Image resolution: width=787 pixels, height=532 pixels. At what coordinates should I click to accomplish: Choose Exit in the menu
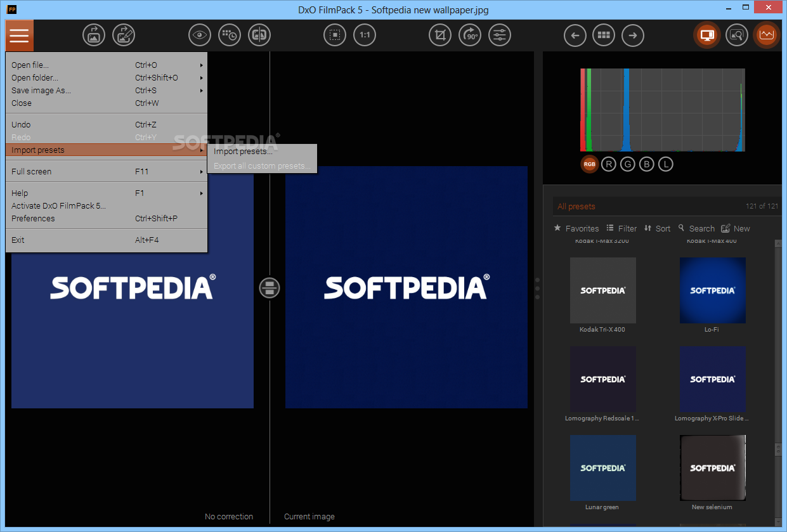(x=107, y=240)
